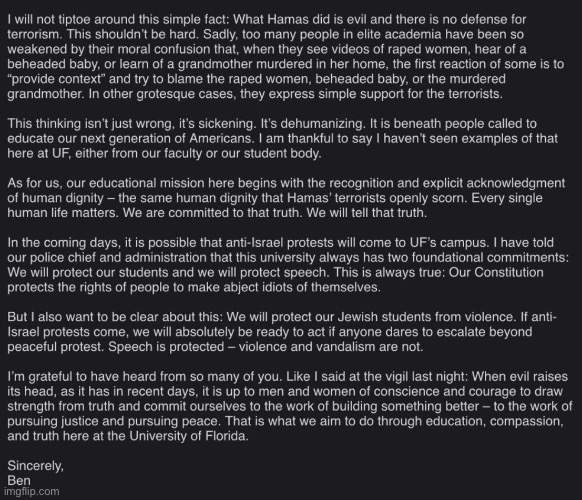Click "violence and vandalism are not"
The image size is (582, 500).
pos(329,346)
